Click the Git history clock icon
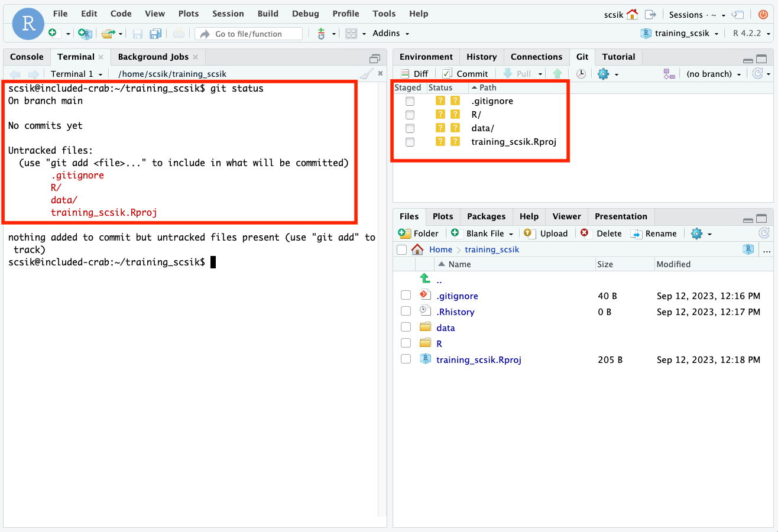This screenshot has height=532, width=778. coord(581,74)
